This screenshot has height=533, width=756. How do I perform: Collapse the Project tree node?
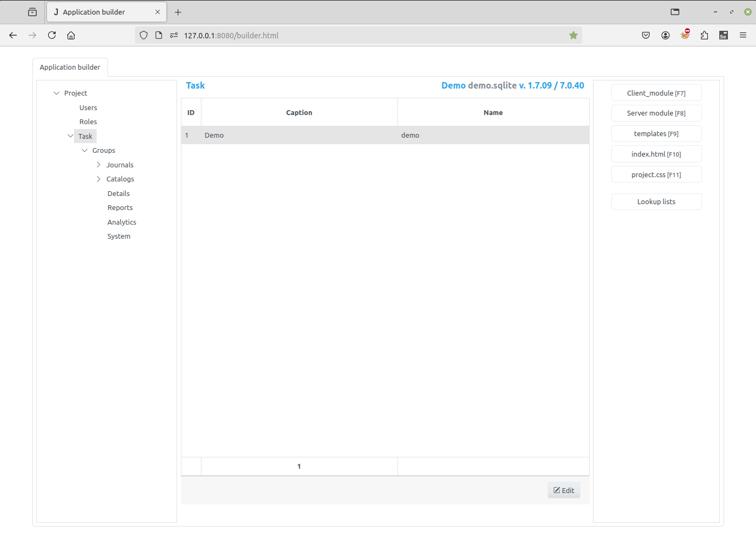click(56, 92)
